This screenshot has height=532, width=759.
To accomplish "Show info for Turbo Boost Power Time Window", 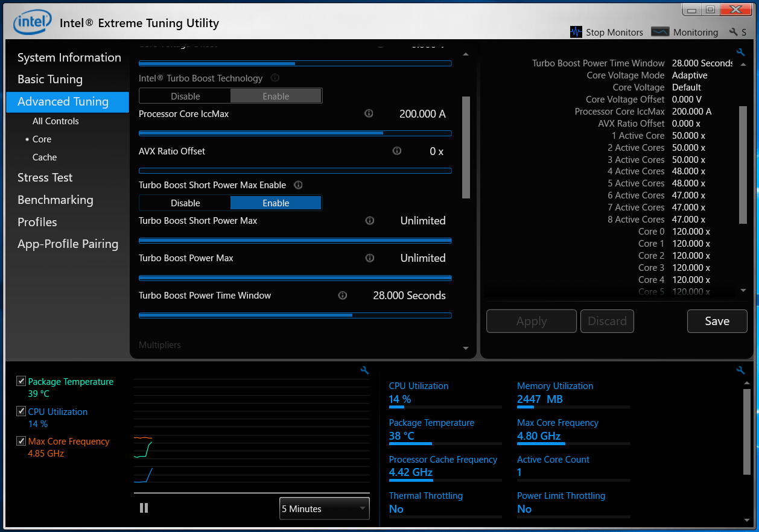I will click(x=343, y=296).
